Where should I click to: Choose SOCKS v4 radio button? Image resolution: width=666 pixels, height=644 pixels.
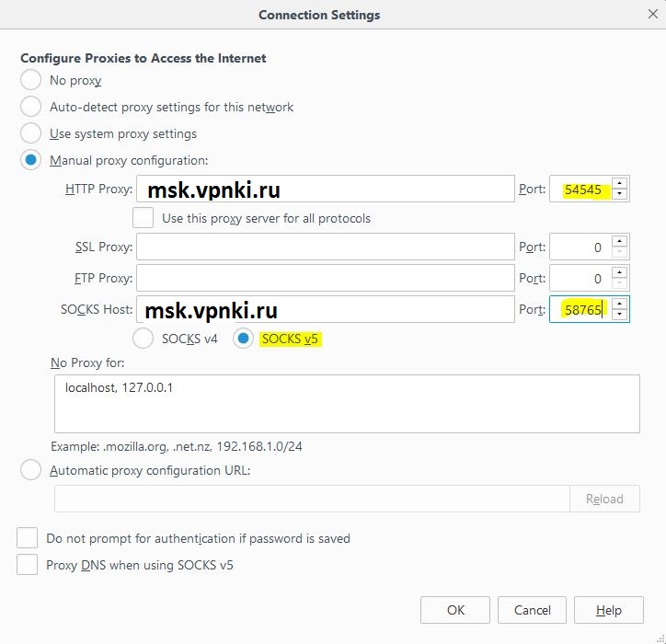coord(143,339)
